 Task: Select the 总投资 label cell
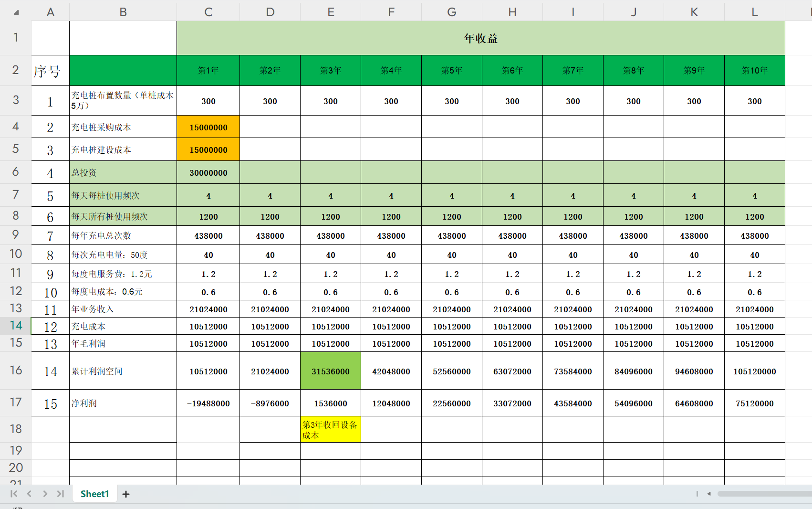point(123,172)
